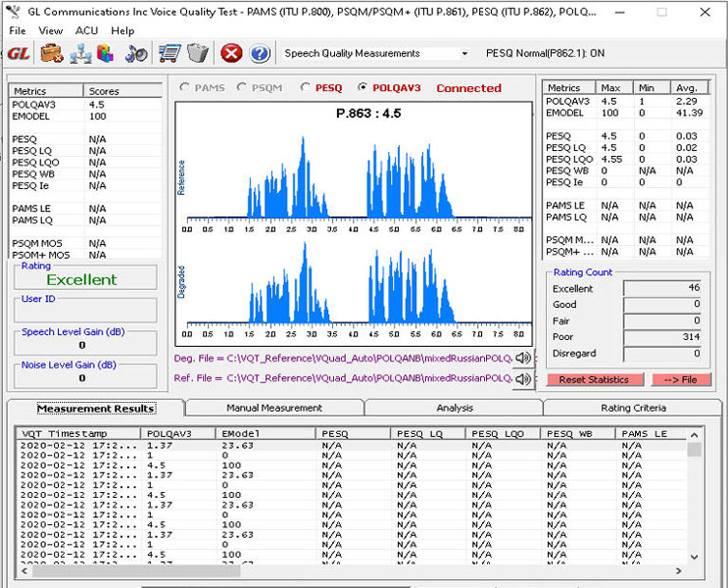Viewport: 728px width, 588px height.
Task: Click the User ID field
Action: point(85,311)
